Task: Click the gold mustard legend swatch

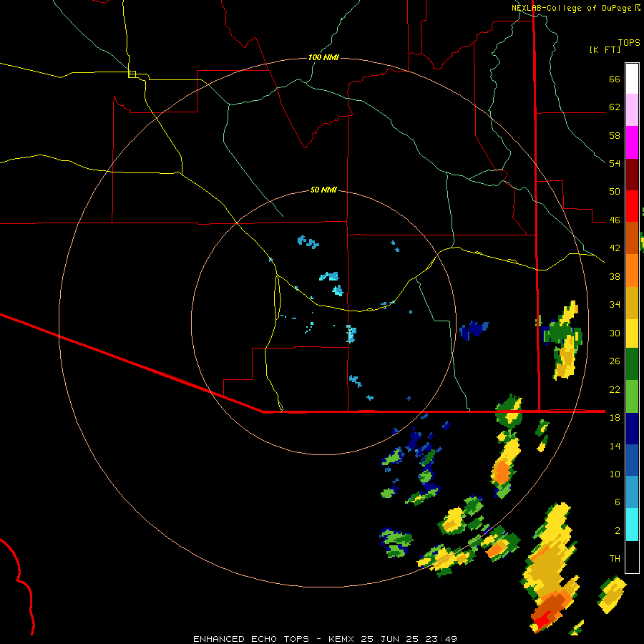Action: tap(632, 303)
